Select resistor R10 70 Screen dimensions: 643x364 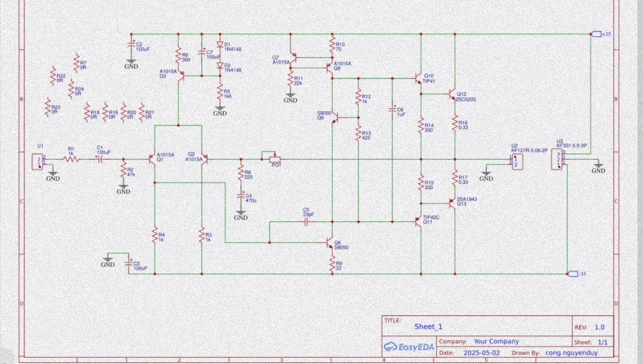click(x=332, y=45)
